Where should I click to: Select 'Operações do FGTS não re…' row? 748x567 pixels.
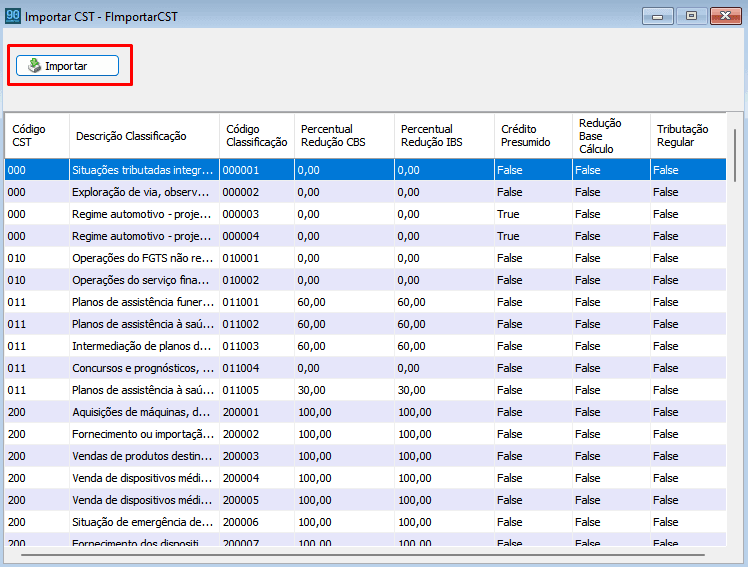[x=365, y=258]
